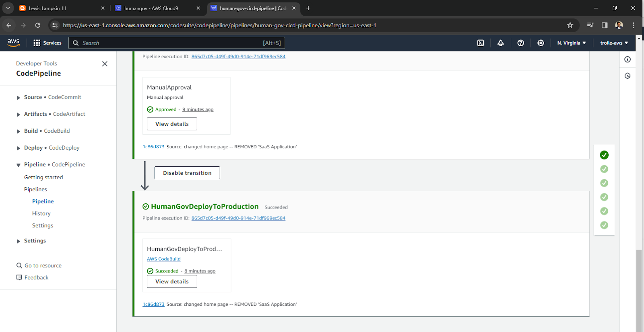Viewport: 644px width, 332px height.
Task: Click the HumanGovDeployToProduction stage title
Action: tap(204, 207)
